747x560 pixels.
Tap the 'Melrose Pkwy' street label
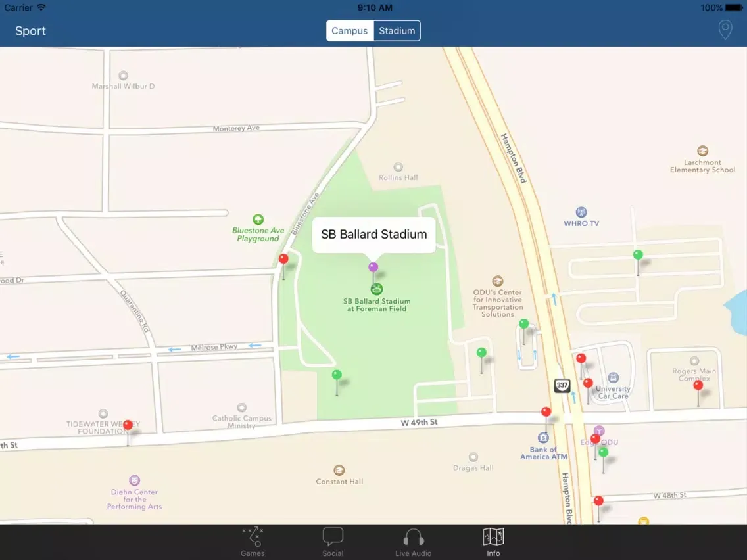[x=214, y=347]
